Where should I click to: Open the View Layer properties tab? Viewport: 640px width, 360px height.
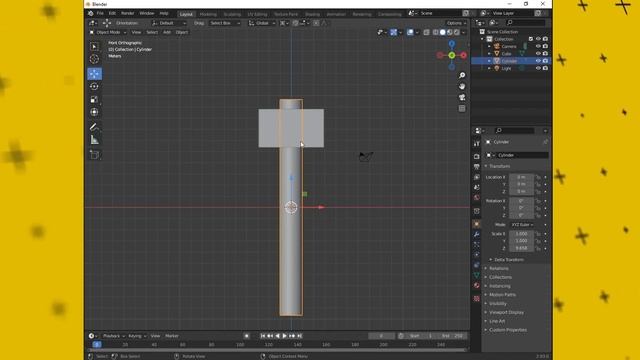coord(476,177)
